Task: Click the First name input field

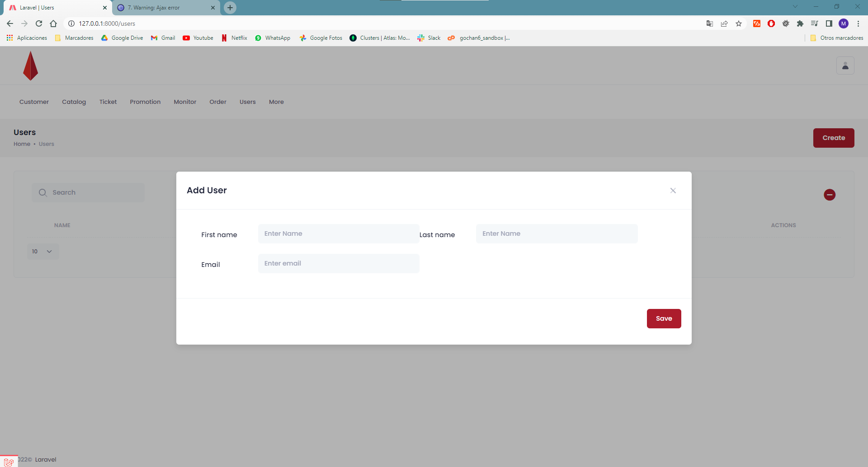Action: [x=338, y=234]
